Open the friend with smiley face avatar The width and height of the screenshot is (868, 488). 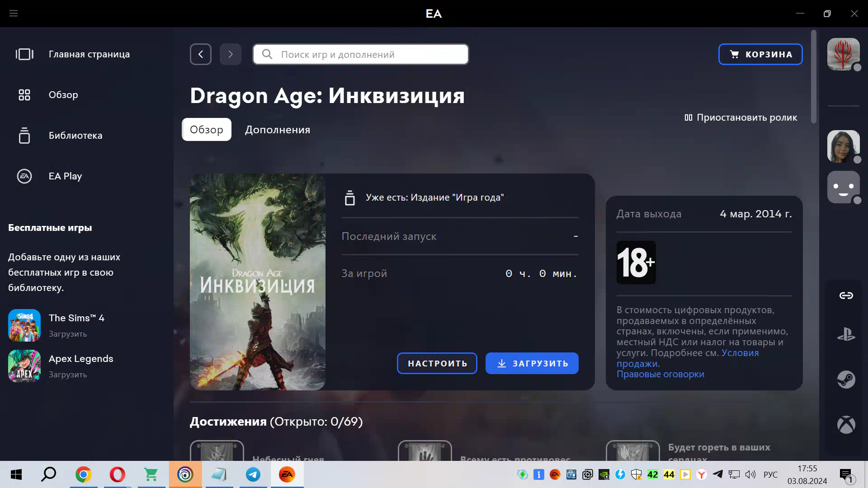coord(844,187)
